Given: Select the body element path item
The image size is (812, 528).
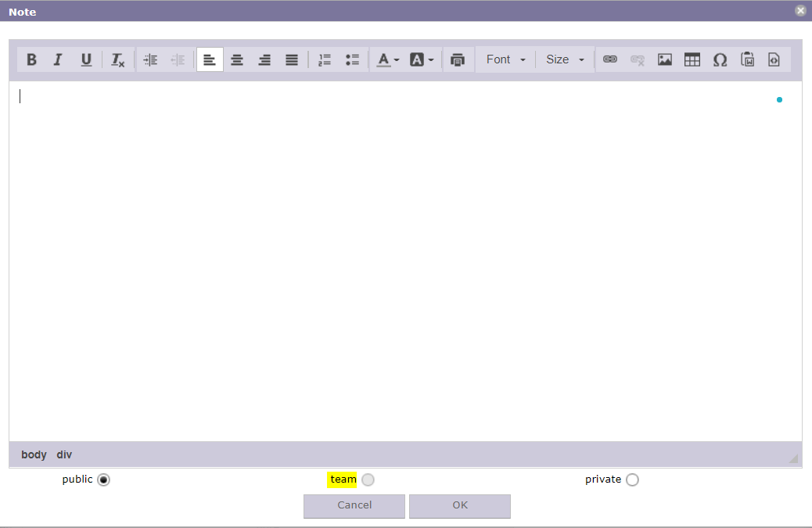Looking at the screenshot, I should [x=34, y=454].
